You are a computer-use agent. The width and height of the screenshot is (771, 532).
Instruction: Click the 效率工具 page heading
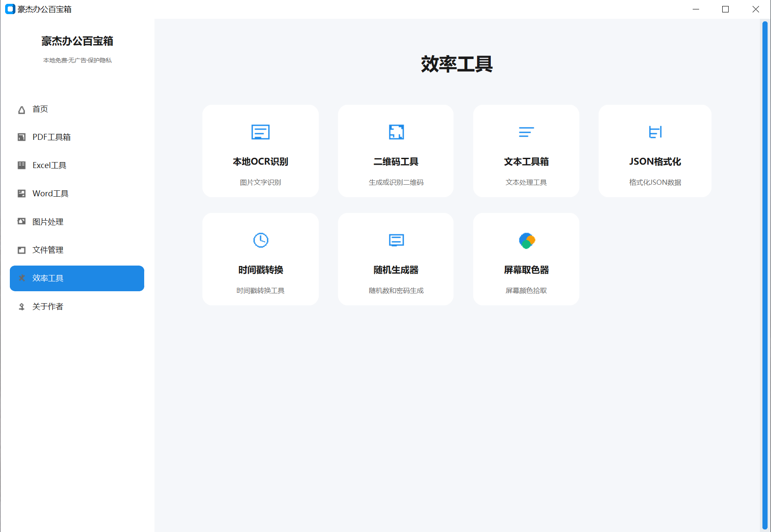tap(457, 64)
